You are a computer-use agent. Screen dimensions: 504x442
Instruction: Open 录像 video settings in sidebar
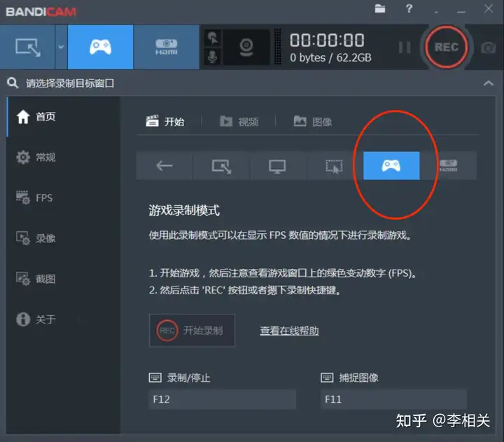pos(63,238)
